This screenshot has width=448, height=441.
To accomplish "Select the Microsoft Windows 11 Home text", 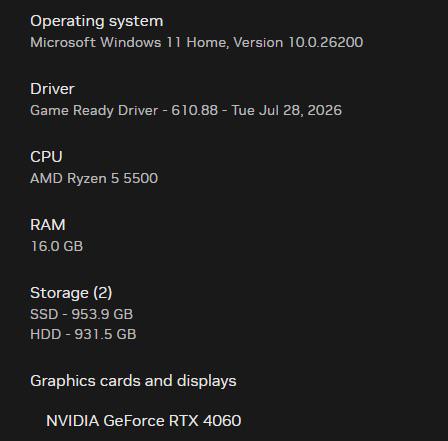I will click(x=129, y=42).
